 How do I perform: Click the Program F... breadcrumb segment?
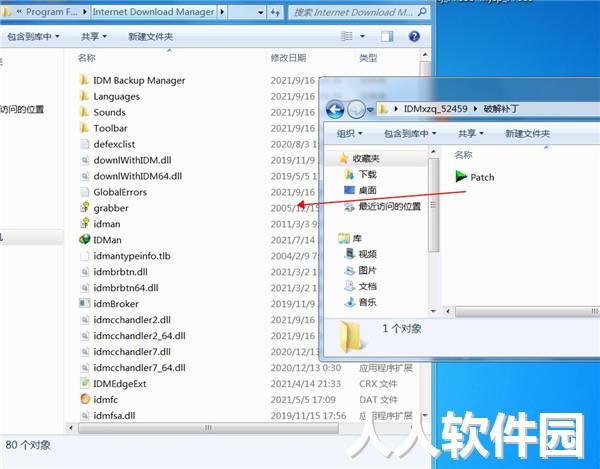click(x=52, y=12)
